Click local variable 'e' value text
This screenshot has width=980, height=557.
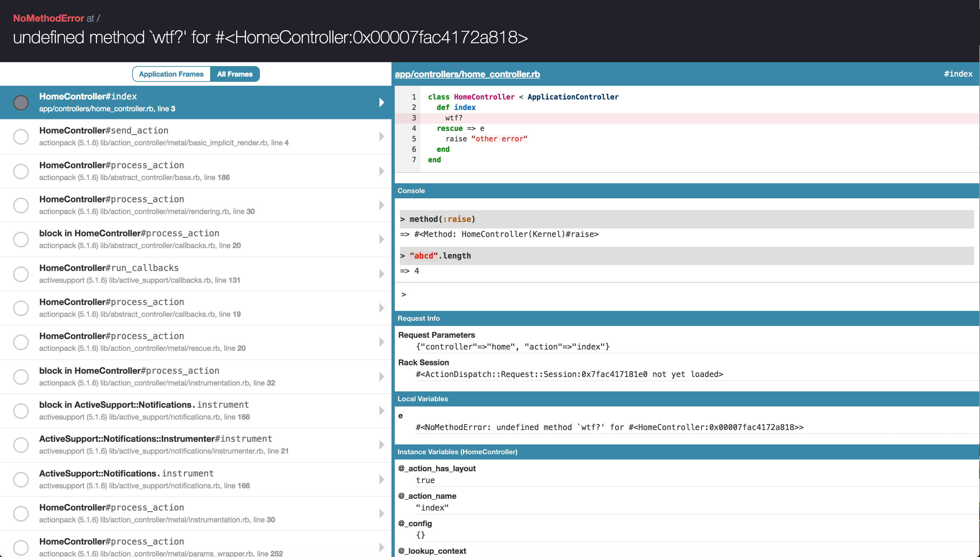(x=610, y=427)
